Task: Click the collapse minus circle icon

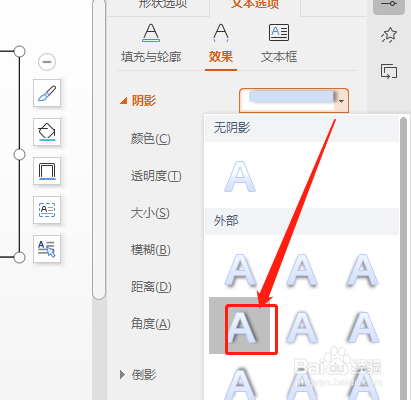Action: tap(47, 62)
